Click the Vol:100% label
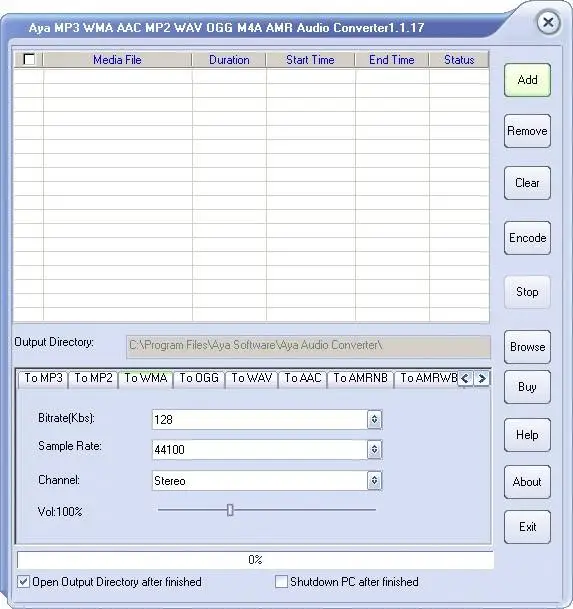Image resolution: width=573 pixels, height=609 pixels. point(60,512)
